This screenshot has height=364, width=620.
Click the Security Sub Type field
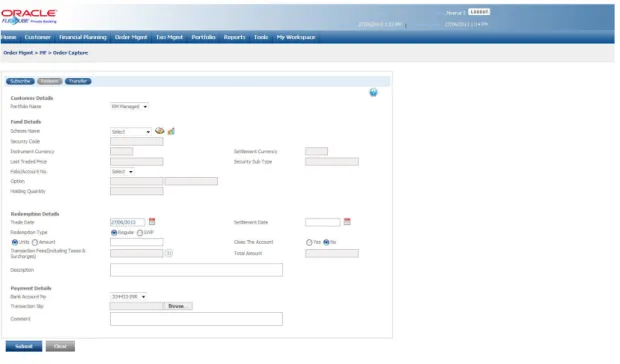(332, 162)
